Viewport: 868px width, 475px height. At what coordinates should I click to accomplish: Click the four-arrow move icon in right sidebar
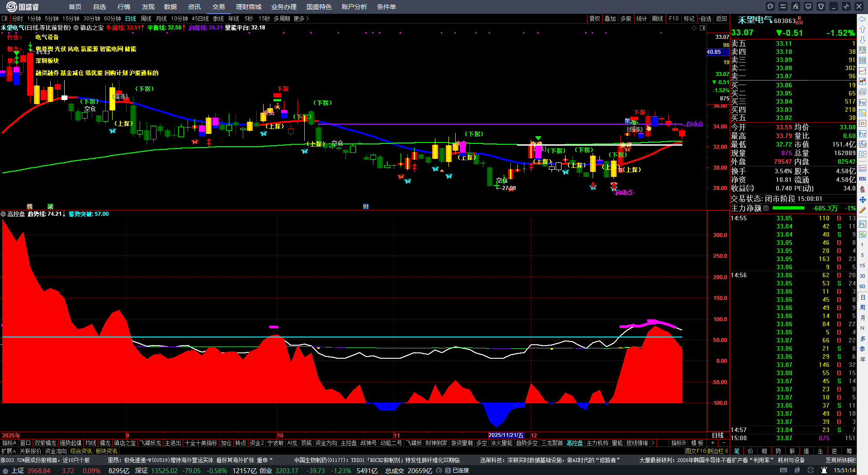pyautogui.click(x=863, y=199)
